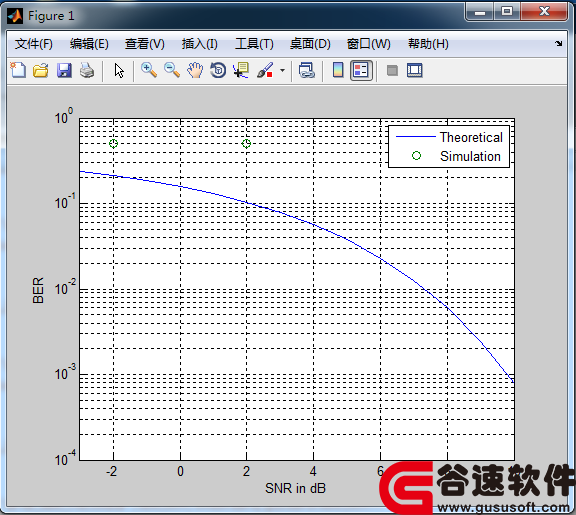Select the Zoom Out magnifier tool

(x=172, y=70)
